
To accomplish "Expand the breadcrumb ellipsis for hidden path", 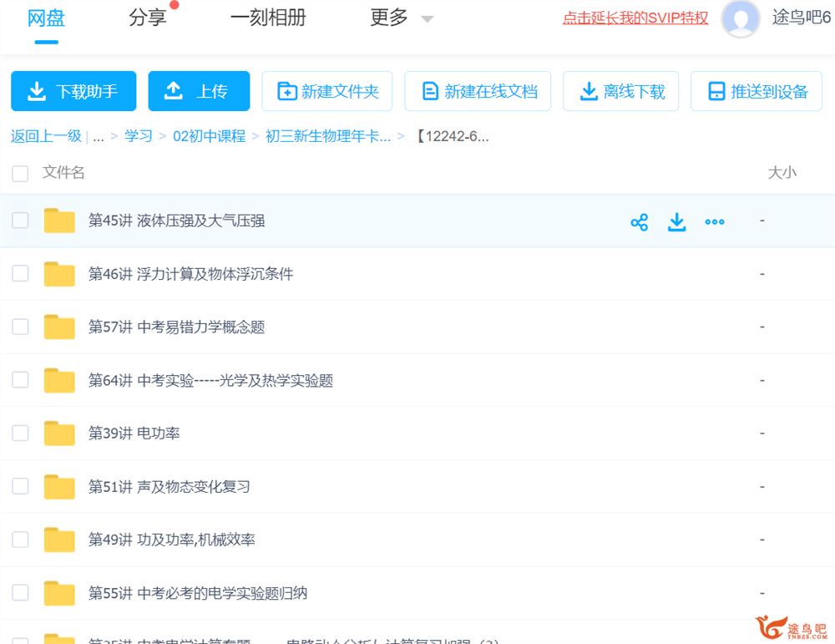I will click(x=99, y=136).
